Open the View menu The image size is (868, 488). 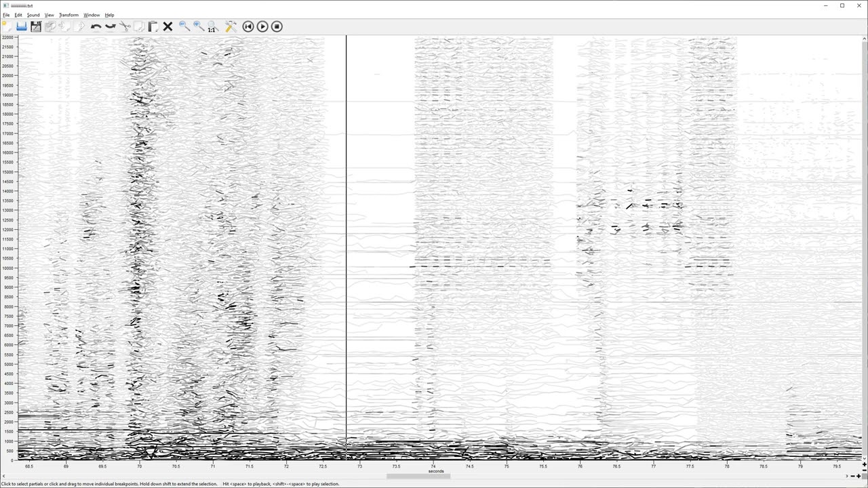[x=50, y=15]
